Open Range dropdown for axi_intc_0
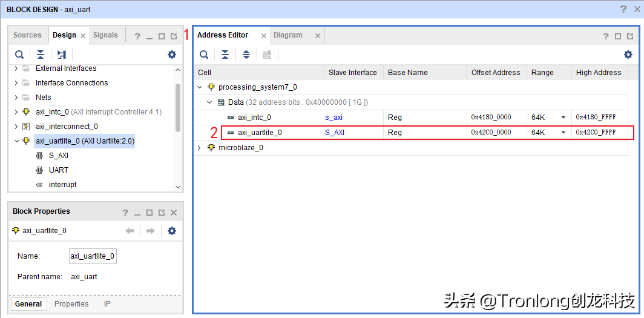 [x=563, y=118]
